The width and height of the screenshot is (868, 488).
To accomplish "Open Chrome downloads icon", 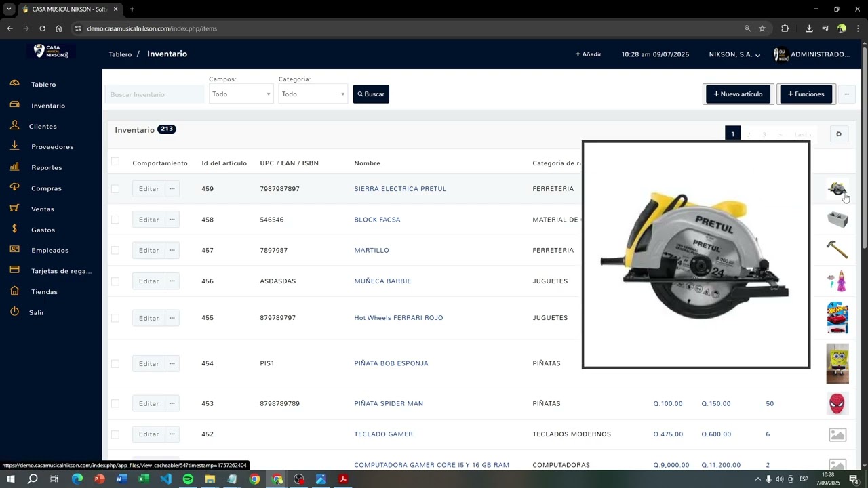I will [x=809, y=28].
